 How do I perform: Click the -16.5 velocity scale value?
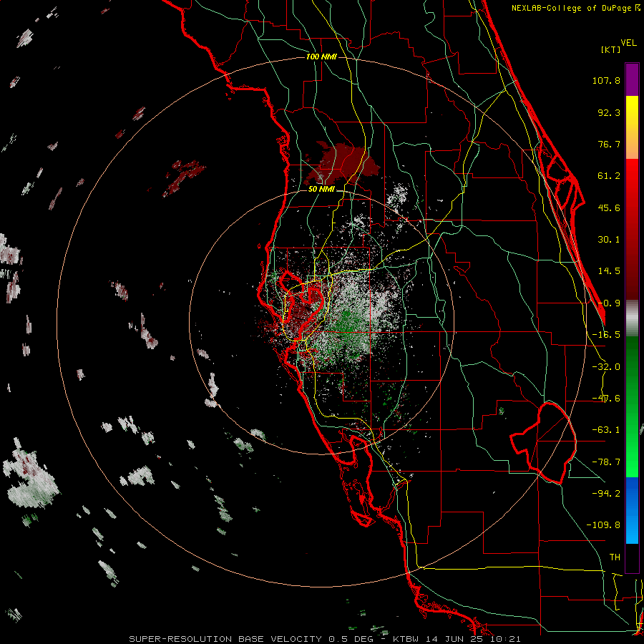(606, 335)
